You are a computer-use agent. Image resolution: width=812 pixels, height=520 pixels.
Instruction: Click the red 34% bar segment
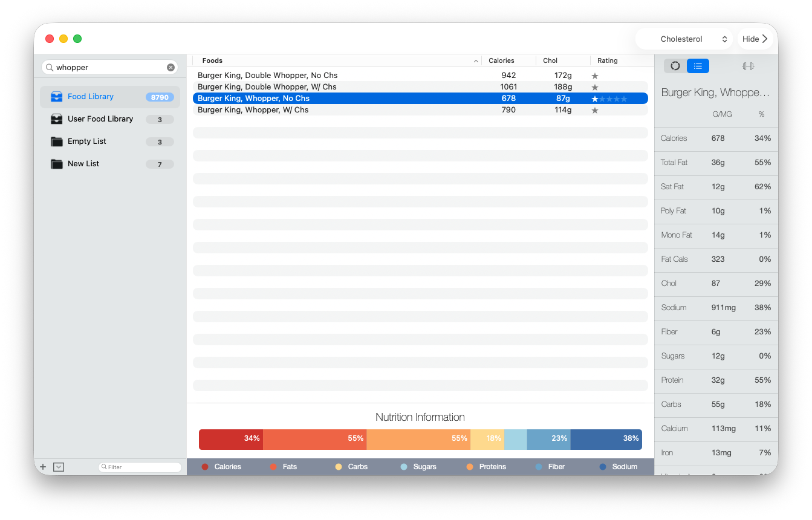(231, 440)
